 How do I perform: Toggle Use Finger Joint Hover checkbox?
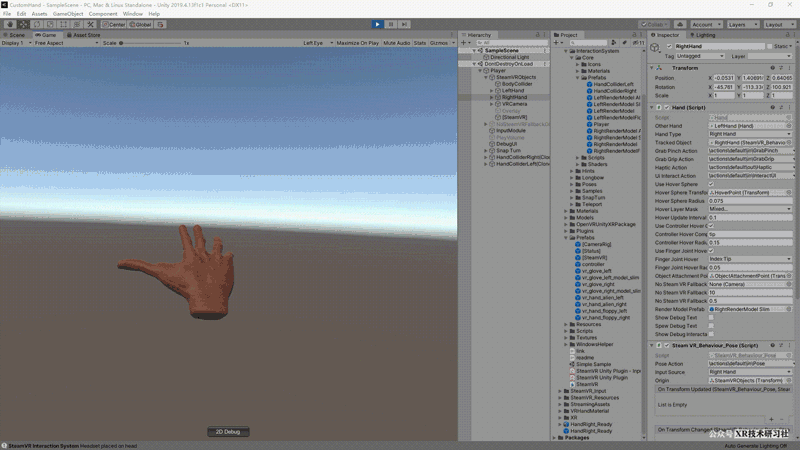(x=711, y=251)
